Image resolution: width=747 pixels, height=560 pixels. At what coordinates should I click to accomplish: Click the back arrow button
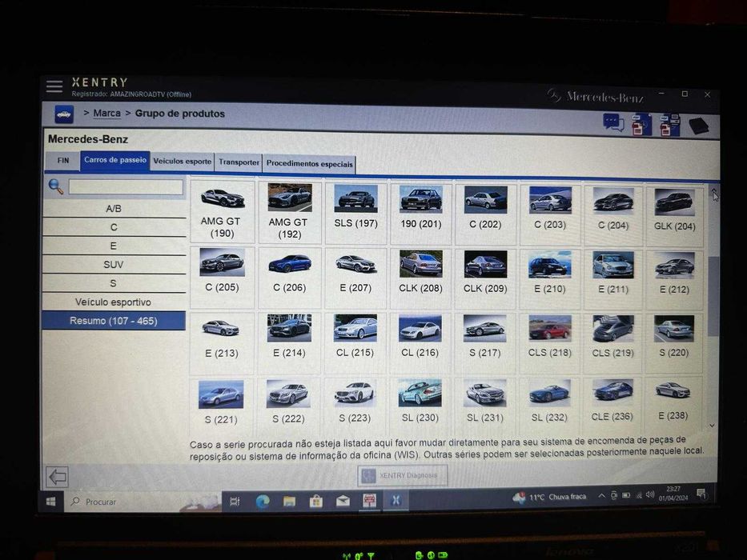point(58,477)
